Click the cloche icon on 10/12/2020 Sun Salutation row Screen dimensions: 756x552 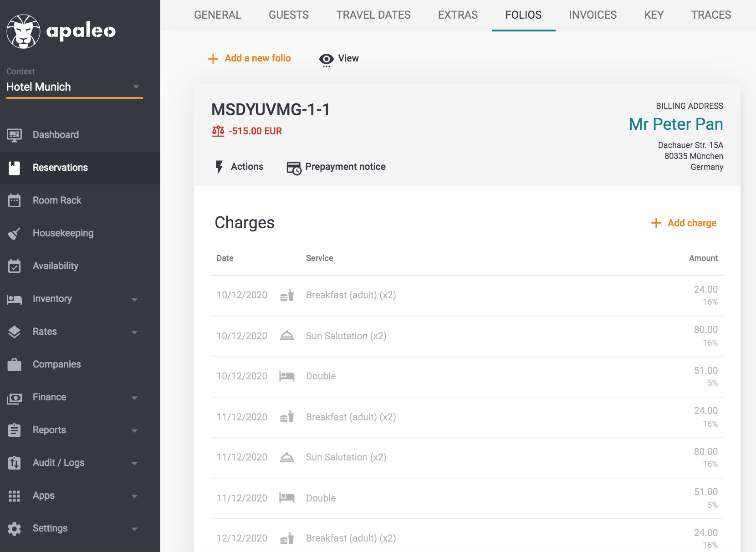point(287,336)
